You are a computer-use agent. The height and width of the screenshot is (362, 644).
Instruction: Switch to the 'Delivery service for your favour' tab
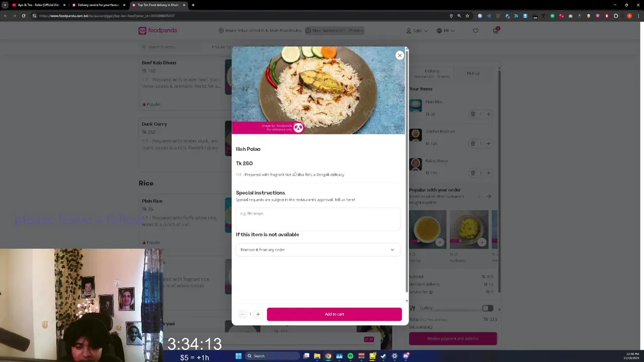[x=98, y=5]
